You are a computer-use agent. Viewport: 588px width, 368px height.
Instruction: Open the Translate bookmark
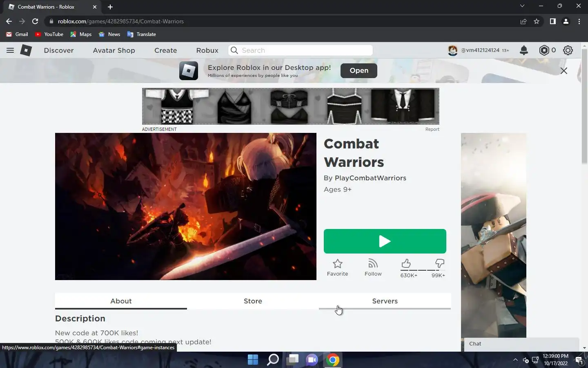[x=142, y=34]
